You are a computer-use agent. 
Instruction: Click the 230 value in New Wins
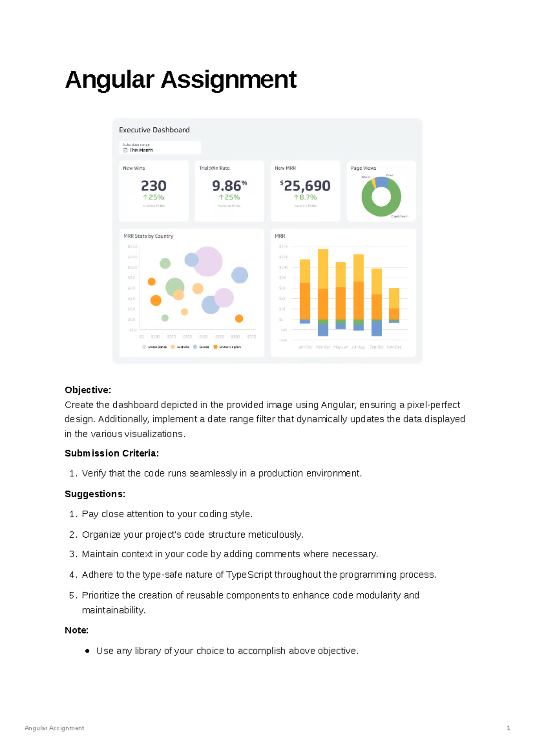pyautogui.click(x=153, y=186)
